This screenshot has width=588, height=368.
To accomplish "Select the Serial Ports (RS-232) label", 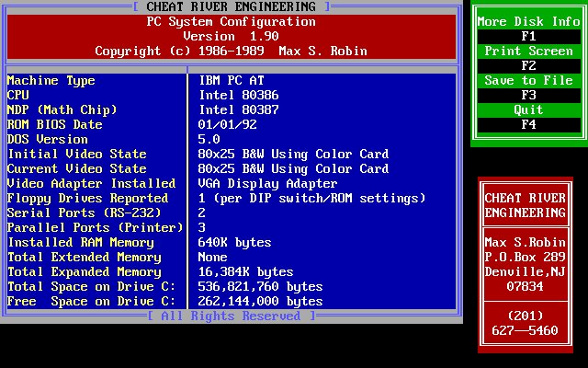I will tap(84, 213).
